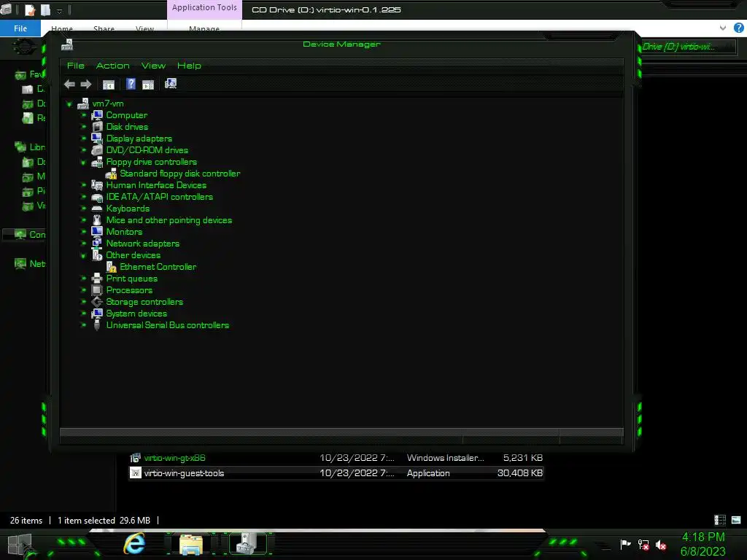Click the Disk drives category icon

click(x=97, y=127)
